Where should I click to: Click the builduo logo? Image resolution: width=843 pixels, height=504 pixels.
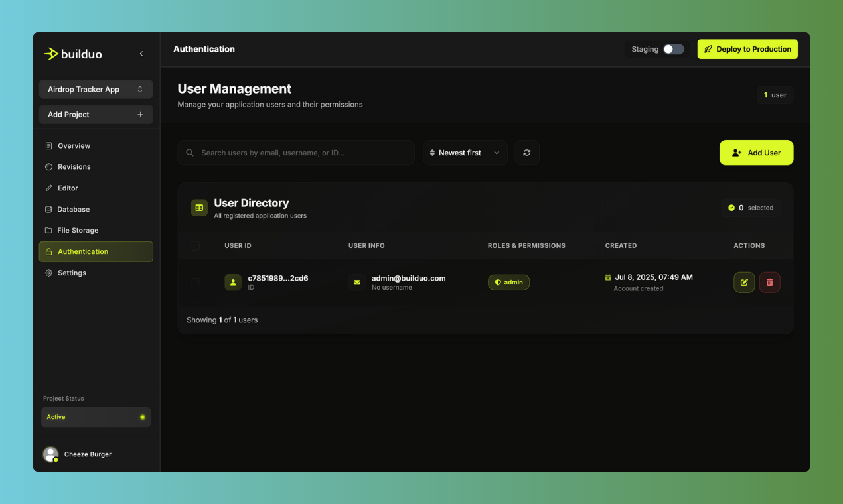pos(73,54)
